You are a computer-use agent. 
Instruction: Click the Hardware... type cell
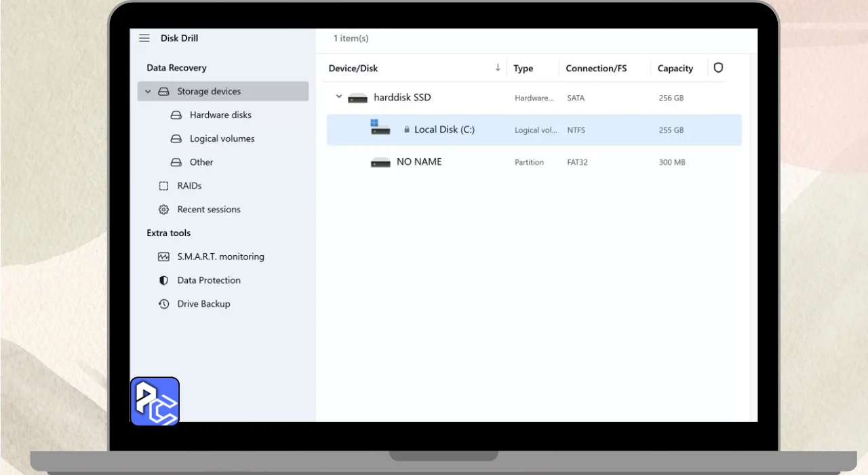(x=534, y=98)
